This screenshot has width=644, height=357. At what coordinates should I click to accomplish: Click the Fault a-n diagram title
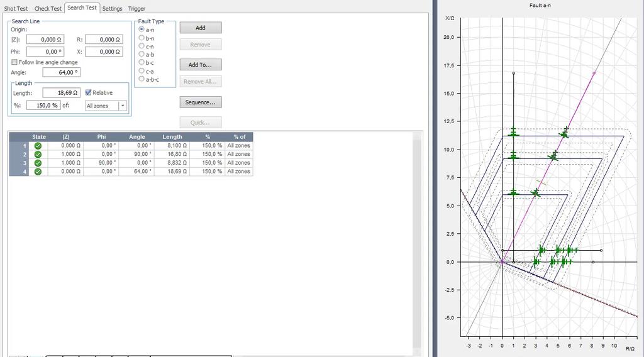tap(540, 5)
